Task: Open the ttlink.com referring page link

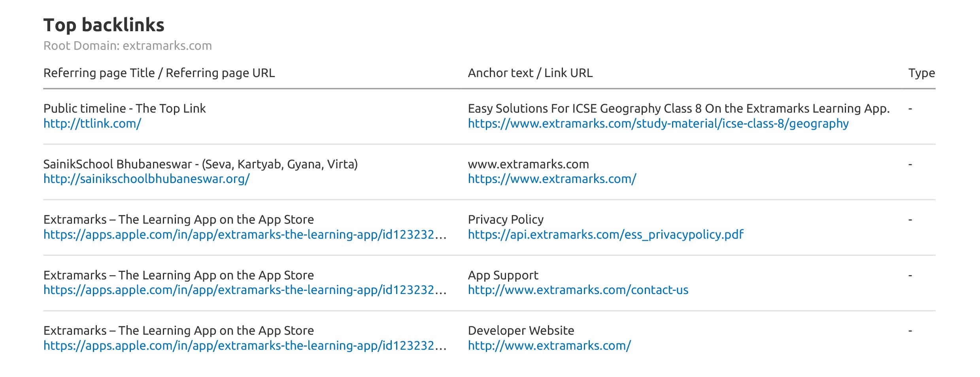Action: pyautogui.click(x=92, y=124)
